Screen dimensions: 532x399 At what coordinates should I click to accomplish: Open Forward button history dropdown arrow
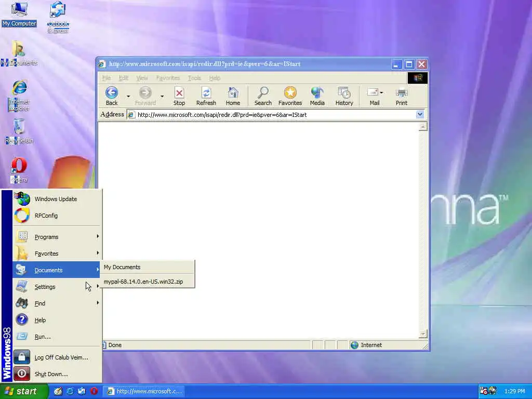pos(162,96)
